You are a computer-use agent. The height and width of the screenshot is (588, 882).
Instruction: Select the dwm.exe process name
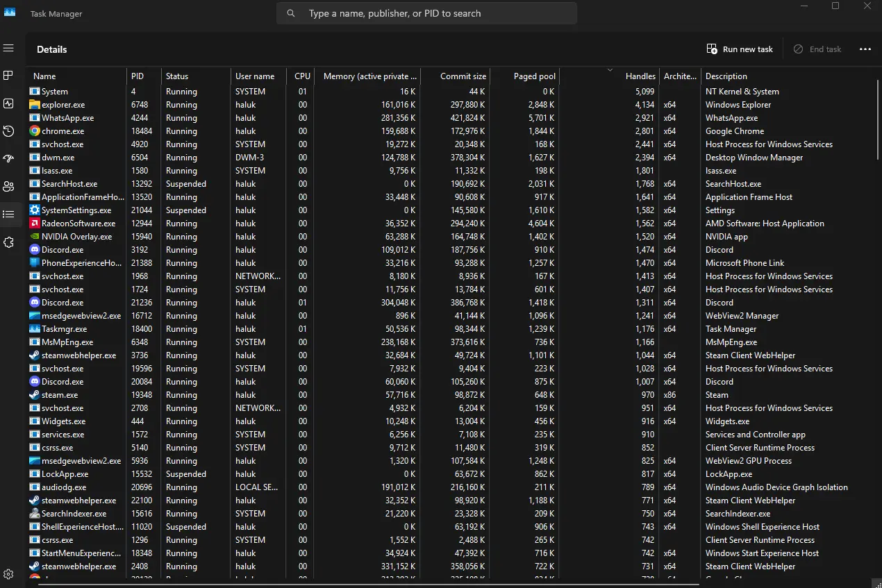coord(58,158)
